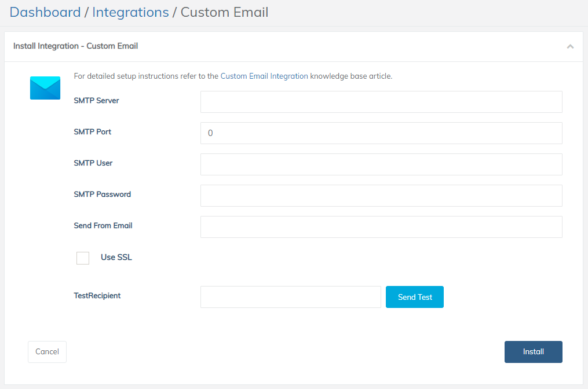Click the TestRecipient field label
The image size is (588, 389).
pos(97,296)
